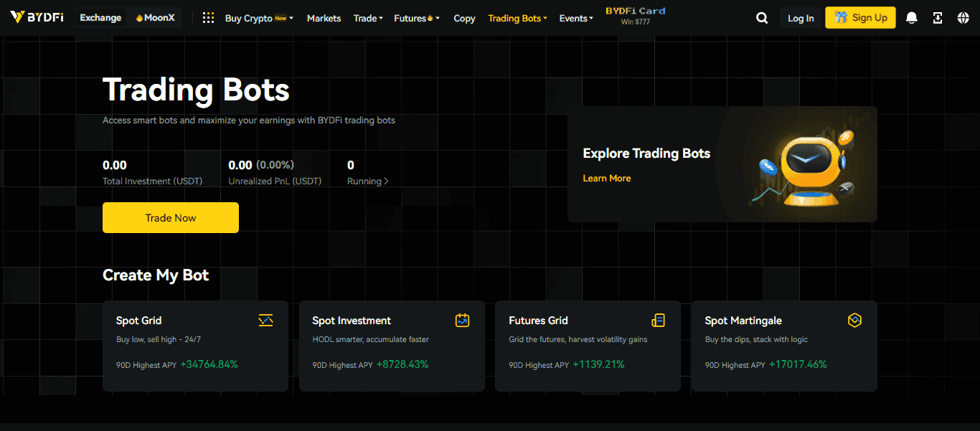
Task: Click the search magnifier icon
Action: pyautogui.click(x=762, y=18)
